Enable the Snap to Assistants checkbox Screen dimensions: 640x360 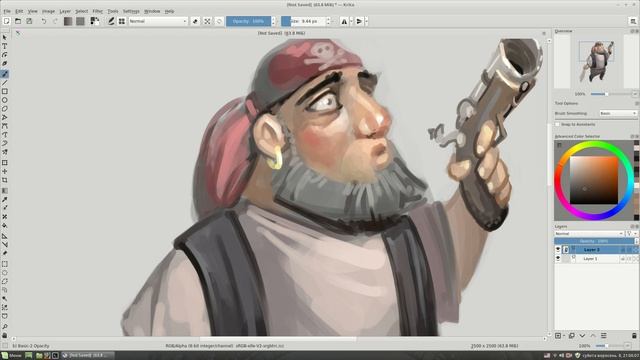pos(557,124)
